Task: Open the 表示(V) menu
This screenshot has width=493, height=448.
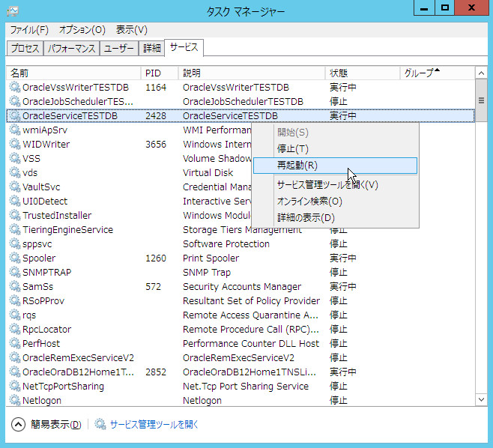Action: tap(131, 30)
